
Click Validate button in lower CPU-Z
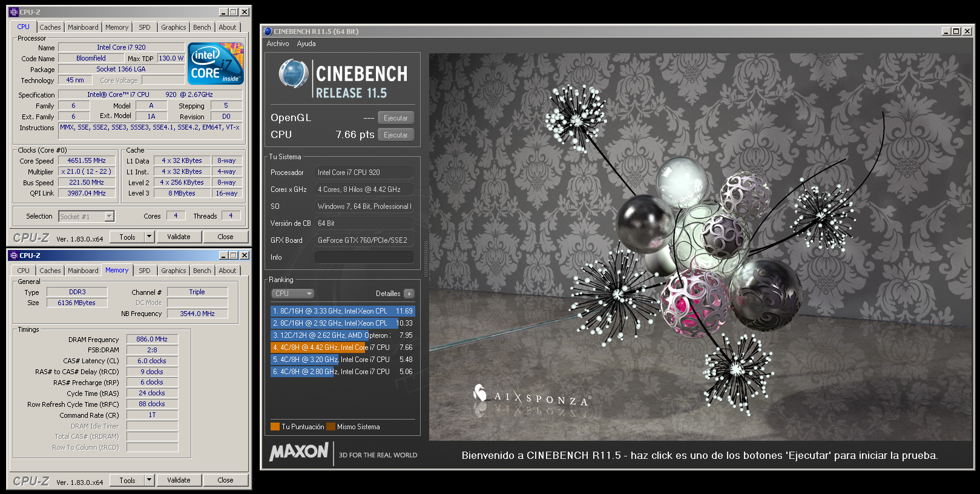(x=179, y=480)
